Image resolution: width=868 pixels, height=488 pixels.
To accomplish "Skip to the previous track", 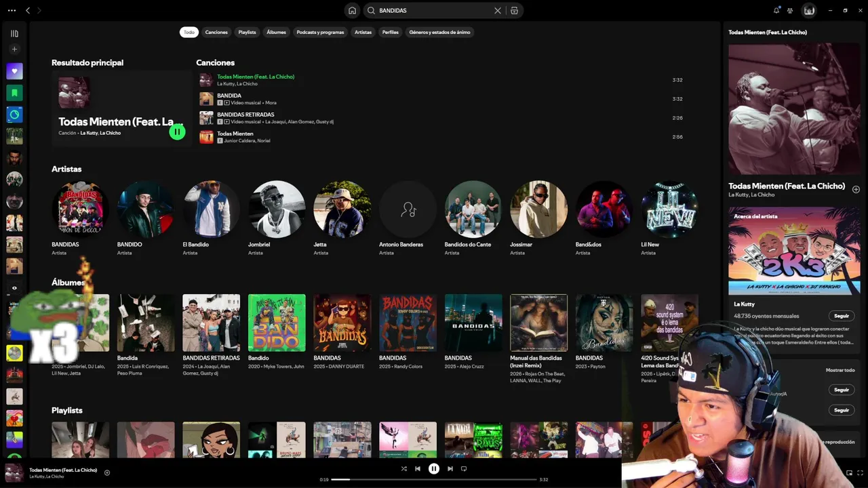I will coord(418,468).
